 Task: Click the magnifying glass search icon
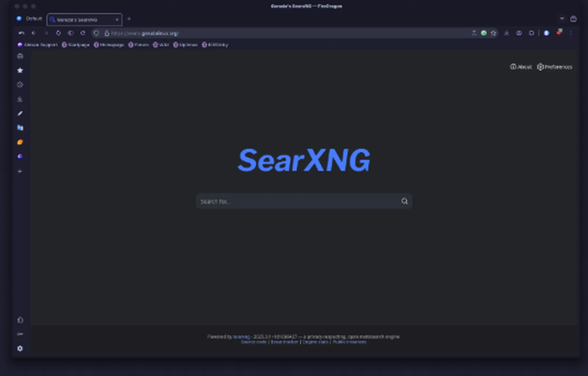click(405, 201)
